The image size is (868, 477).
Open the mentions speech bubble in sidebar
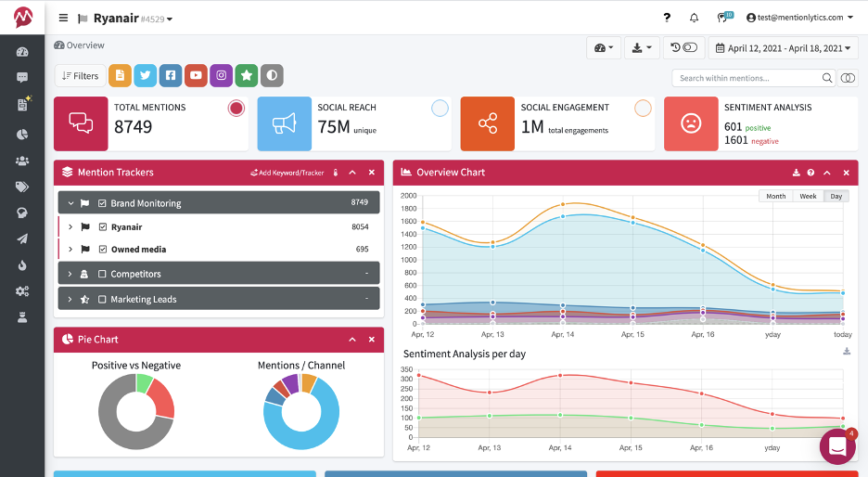[x=22, y=78]
